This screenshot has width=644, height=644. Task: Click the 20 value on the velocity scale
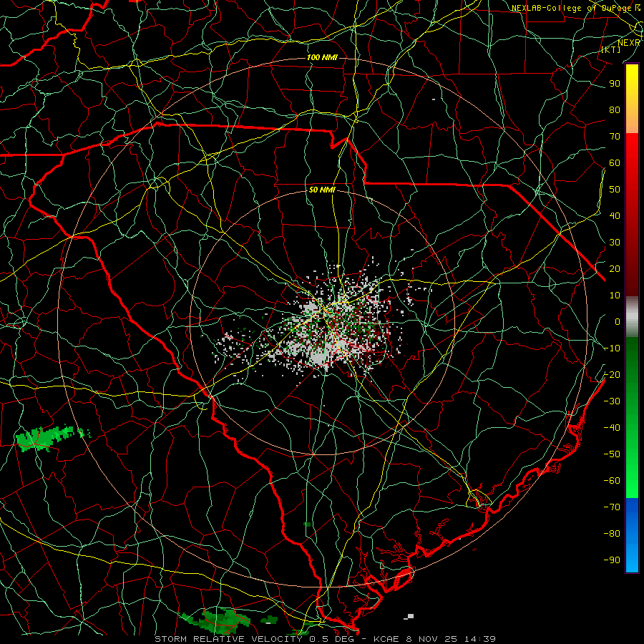coord(615,268)
